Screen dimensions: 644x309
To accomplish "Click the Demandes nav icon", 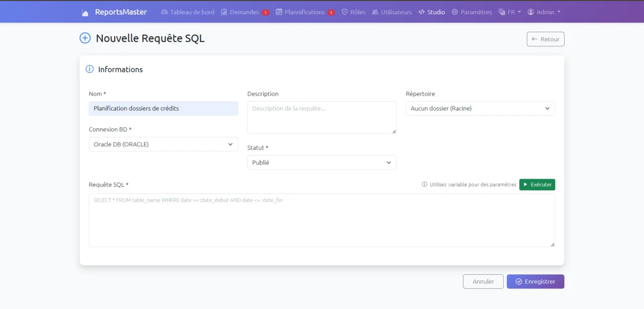I will 224,12.
